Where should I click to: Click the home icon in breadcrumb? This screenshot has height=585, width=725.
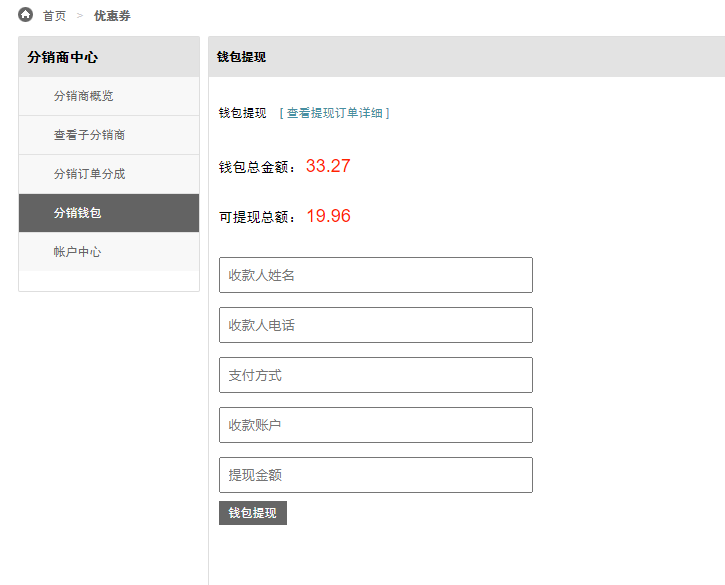click(25, 15)
